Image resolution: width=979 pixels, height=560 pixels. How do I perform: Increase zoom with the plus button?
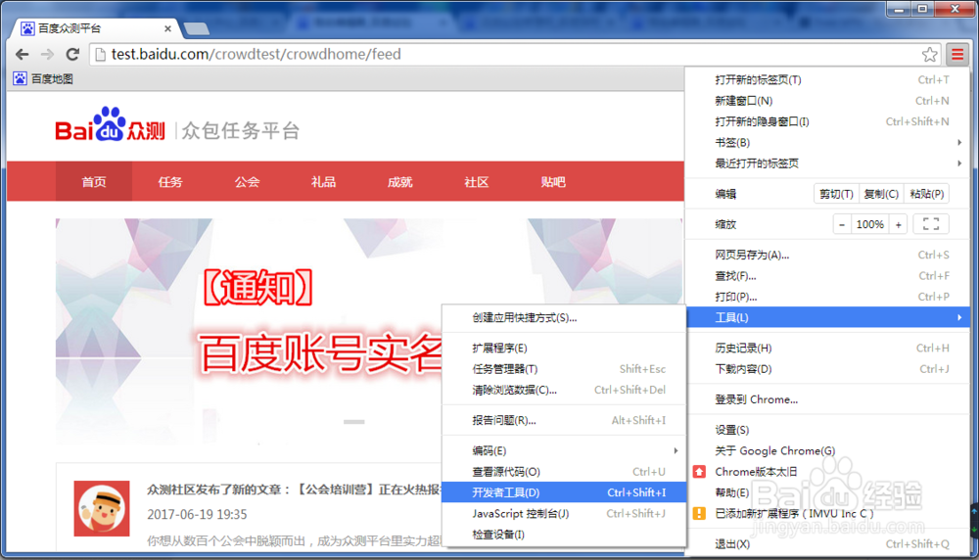[x=899, y=225]
